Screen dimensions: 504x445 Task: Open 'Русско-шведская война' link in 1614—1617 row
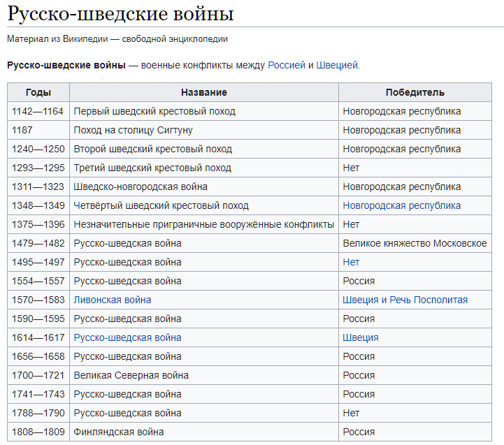click(127, 337)
